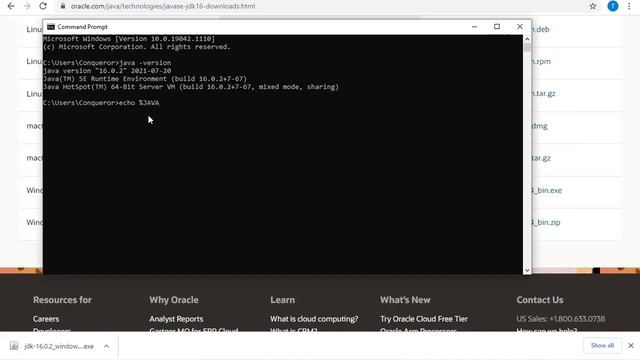Click the padlock site info icon

[x=62, y=6]
